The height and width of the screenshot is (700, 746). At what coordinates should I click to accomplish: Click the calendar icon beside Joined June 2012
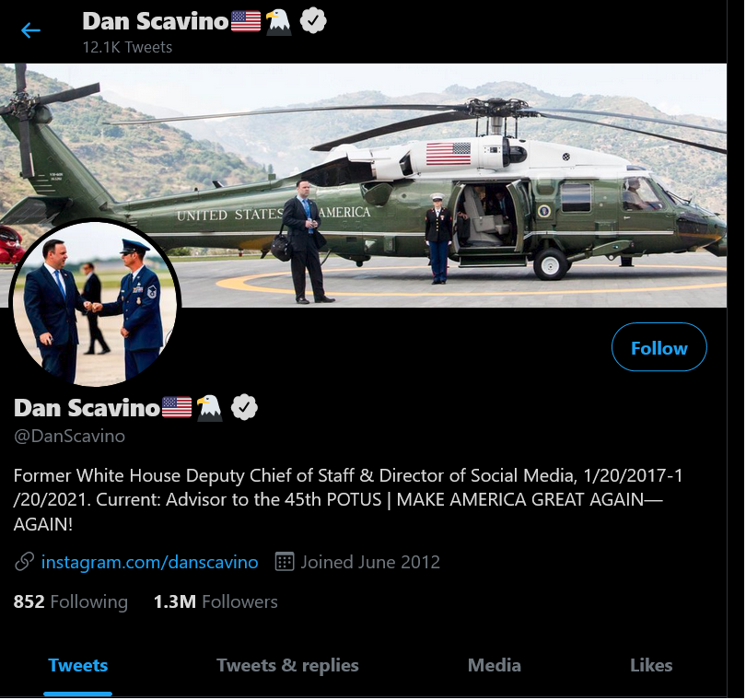285,562
